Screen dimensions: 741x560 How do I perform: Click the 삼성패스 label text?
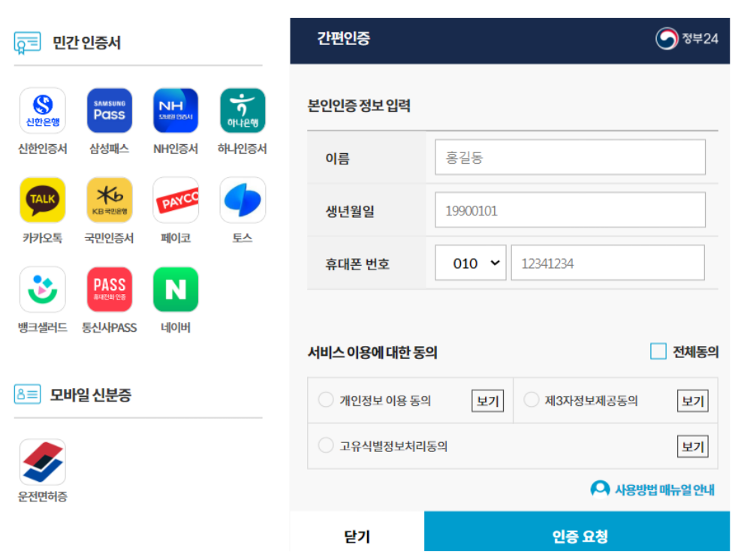pos(109,149)
